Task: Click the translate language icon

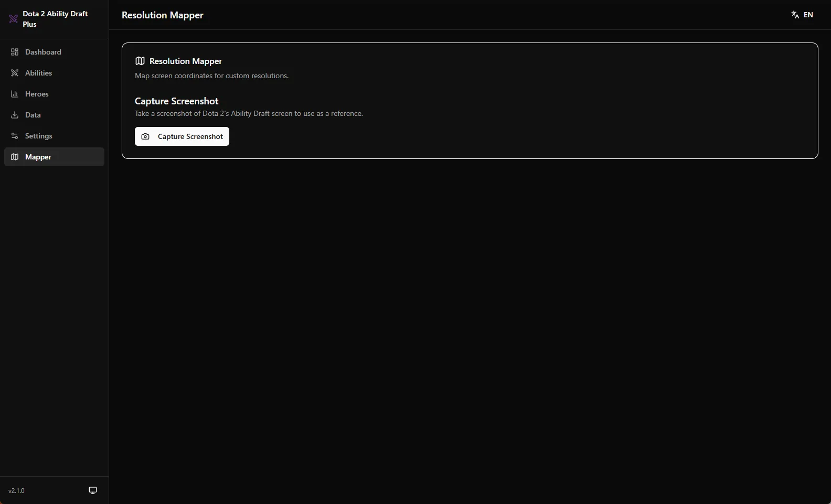Action: [x=795, y=15]
